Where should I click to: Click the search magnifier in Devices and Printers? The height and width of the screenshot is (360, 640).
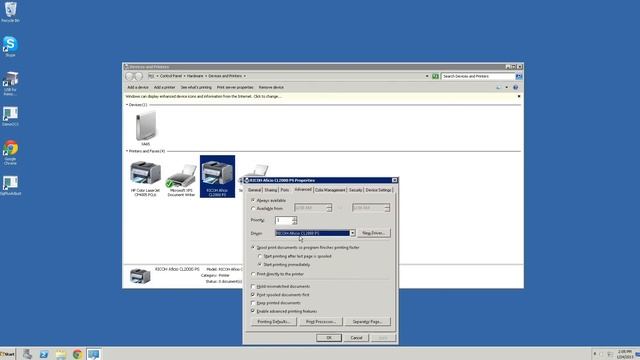519,76
